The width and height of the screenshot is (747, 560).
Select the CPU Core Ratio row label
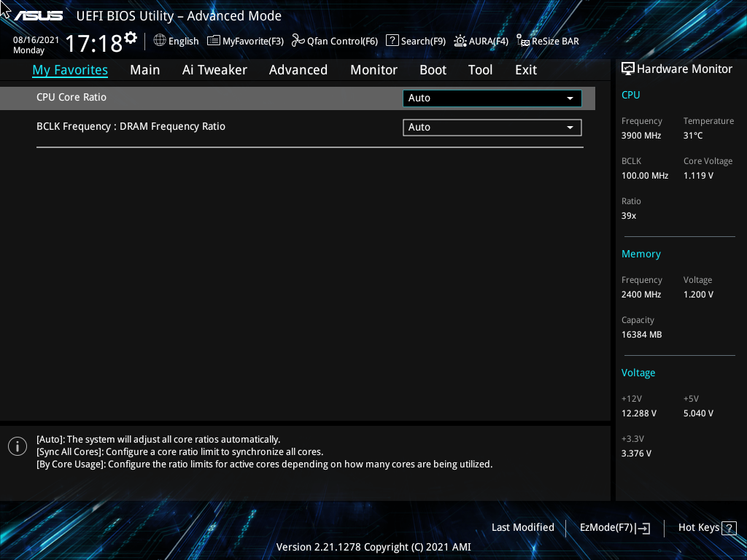(71, 97)
